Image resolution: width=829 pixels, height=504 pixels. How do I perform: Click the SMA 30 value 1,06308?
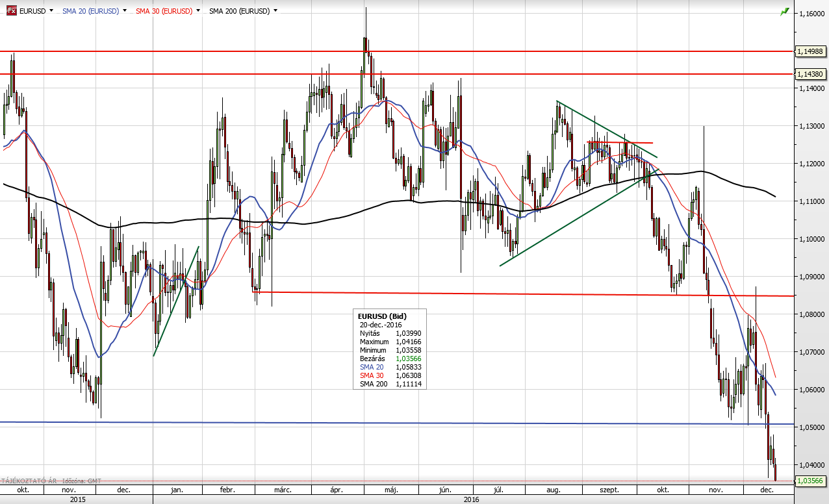point(408,375)
